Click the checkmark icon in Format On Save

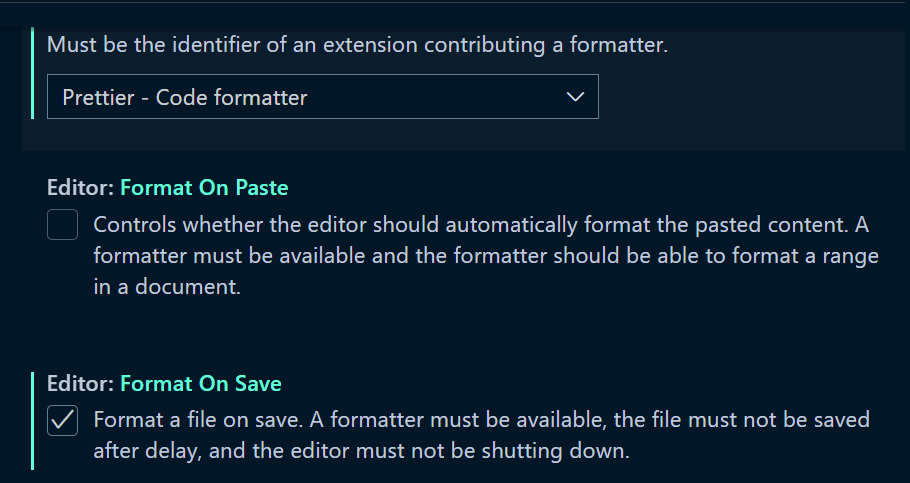tap(63, 421)
